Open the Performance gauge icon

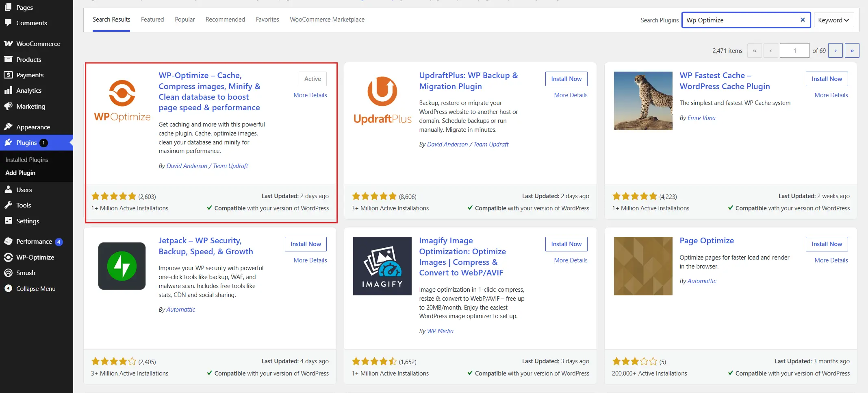8,241
